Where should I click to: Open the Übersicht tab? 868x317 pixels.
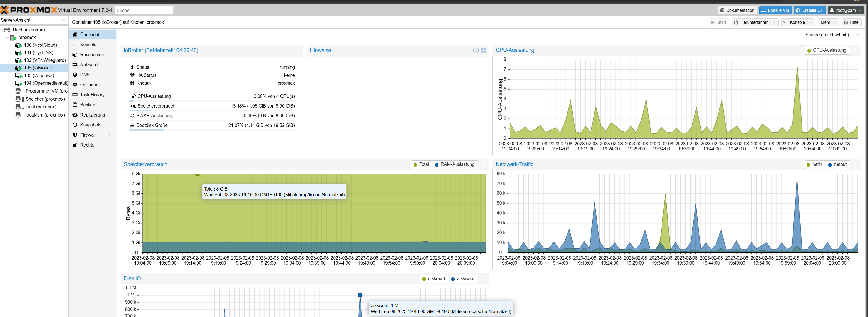(93, 34)
